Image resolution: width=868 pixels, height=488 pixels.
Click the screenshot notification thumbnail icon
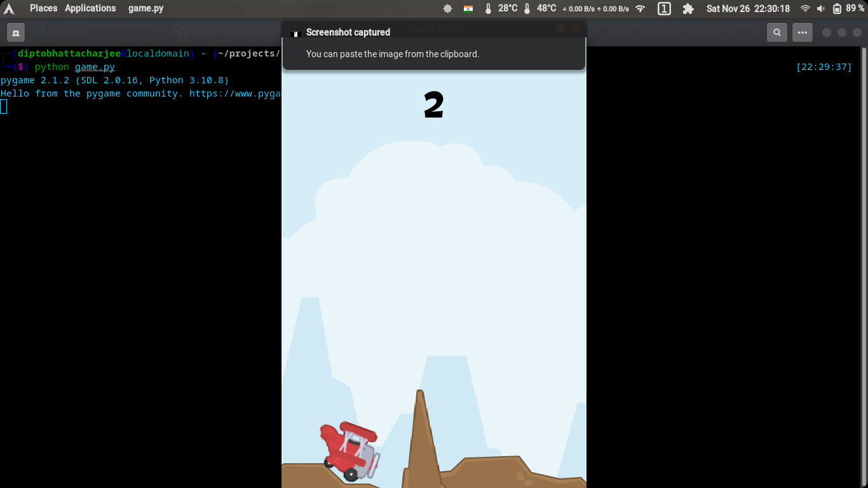tap(295, 34)
